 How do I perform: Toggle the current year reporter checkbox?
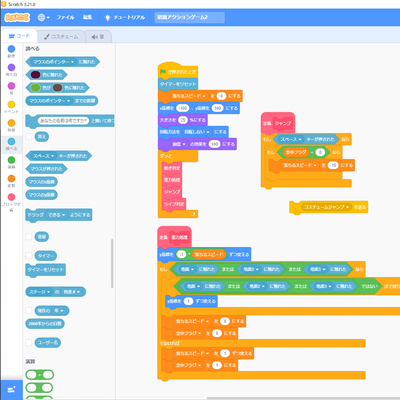(29, 311)
